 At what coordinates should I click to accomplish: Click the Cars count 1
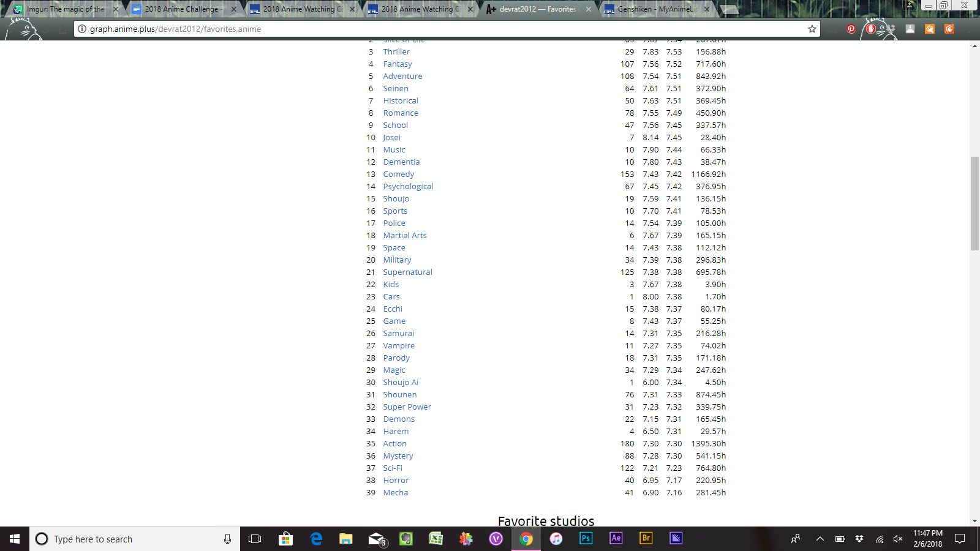pyautogui.click(x=631, y=297)
